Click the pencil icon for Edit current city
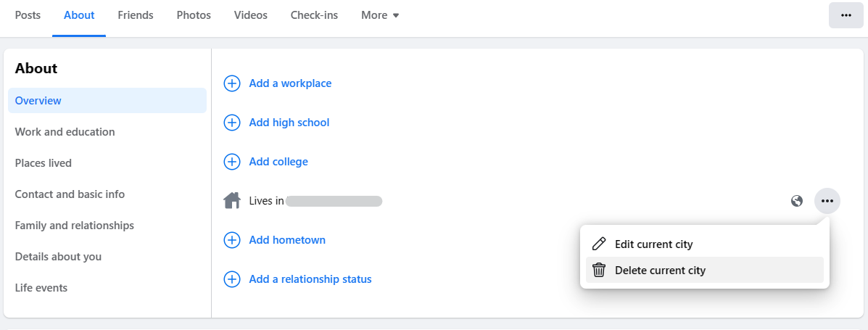 coord(599,244)
